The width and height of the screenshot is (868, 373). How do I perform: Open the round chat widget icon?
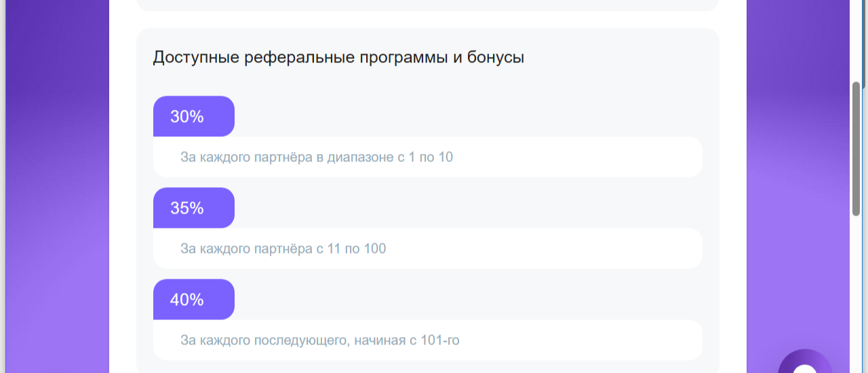805,364
